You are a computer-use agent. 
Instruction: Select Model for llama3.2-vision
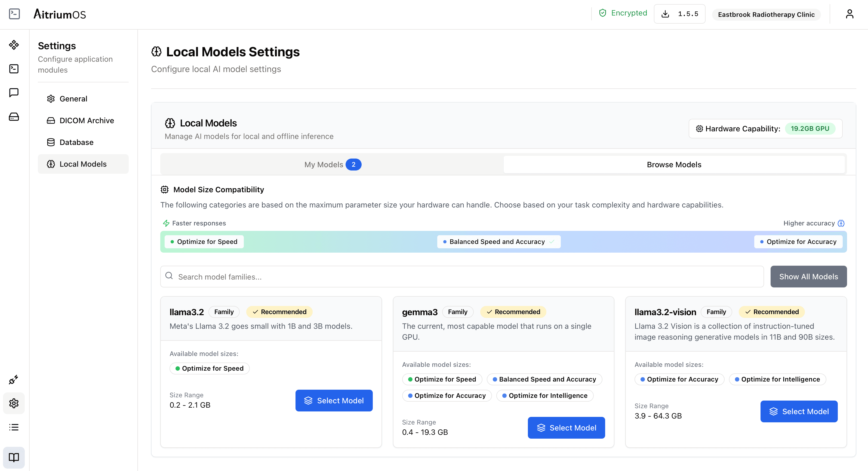(x=799, y=411)
